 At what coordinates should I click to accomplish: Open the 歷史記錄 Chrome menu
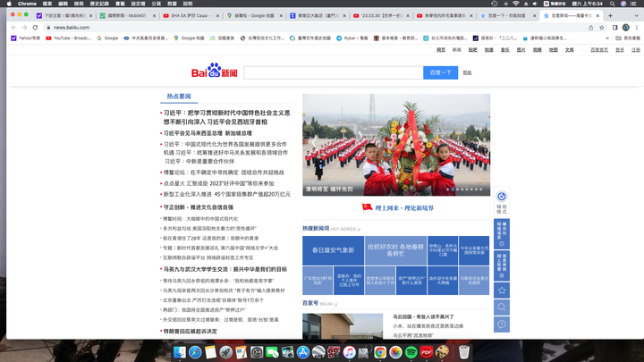coord(99,4)
